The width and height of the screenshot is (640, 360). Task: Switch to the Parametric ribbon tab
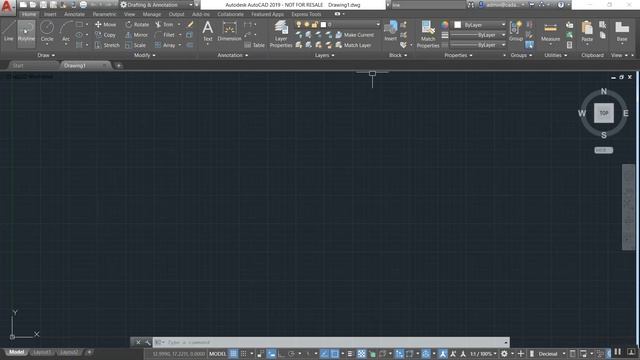(104, 14)
